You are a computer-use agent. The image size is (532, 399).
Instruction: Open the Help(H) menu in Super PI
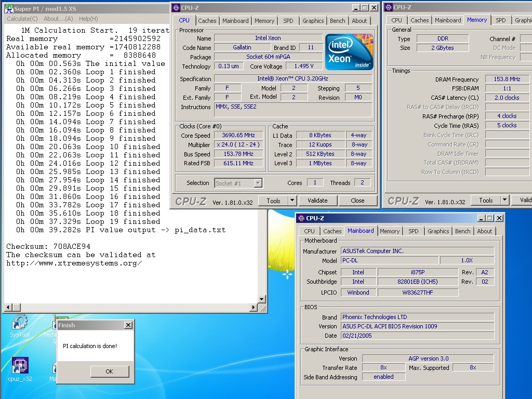[88, 19]
